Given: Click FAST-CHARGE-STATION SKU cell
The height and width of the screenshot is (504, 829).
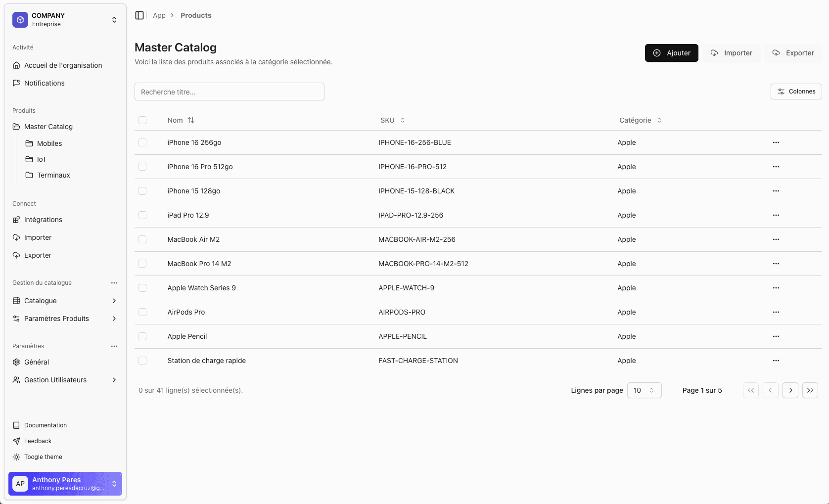Looking at the screenshot, I should point(418,361).
